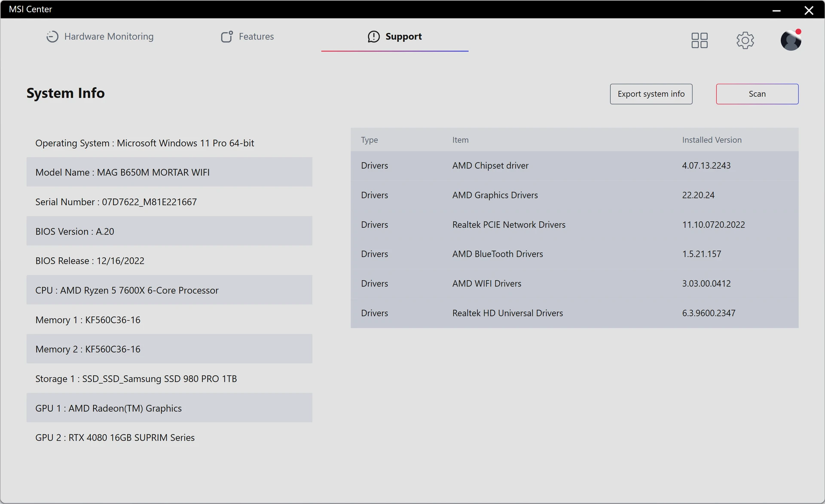825x504 pixels.
Task: Select Realtek HD Universal Drivers row
Action: pos(574,313)
